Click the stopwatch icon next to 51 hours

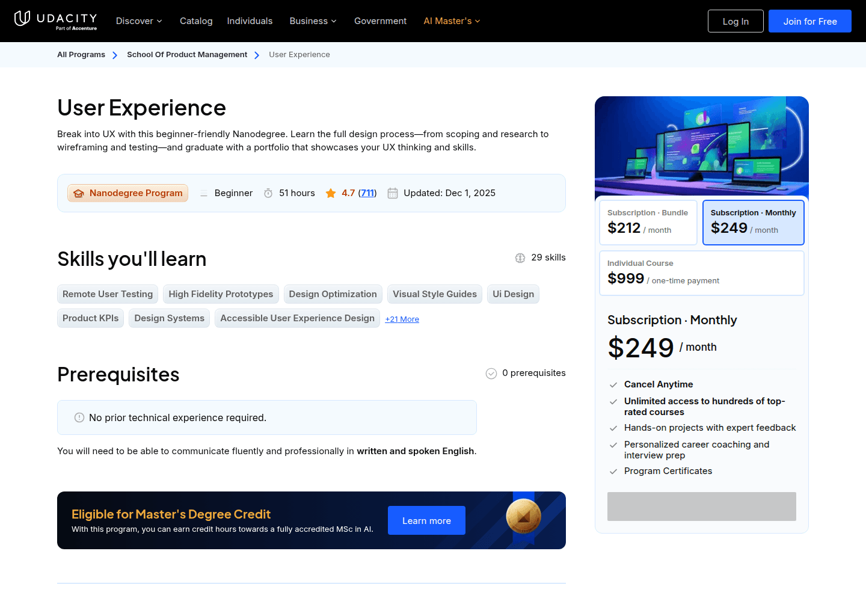click(268, 193)
